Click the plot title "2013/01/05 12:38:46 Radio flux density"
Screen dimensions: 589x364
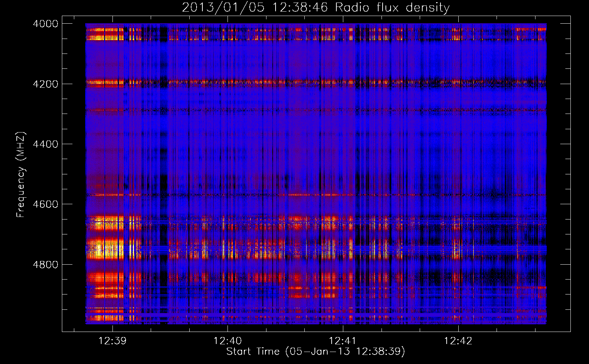(316, 8)
